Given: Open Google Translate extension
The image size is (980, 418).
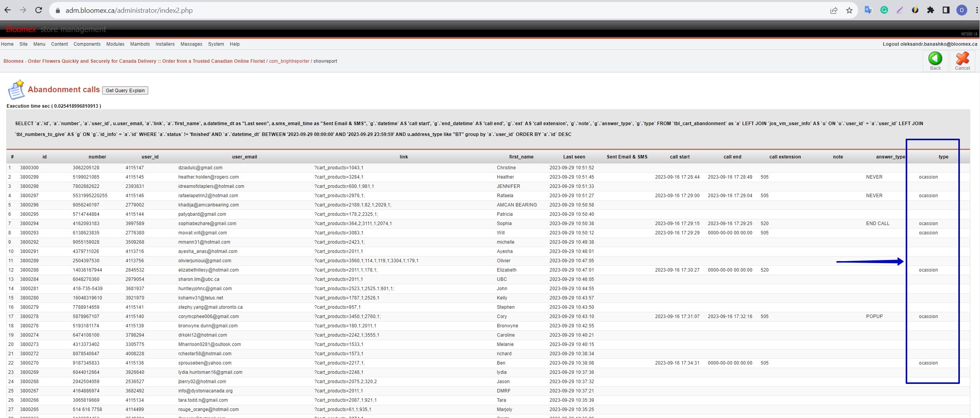Looking at the screenshot, I should (868, 10).
